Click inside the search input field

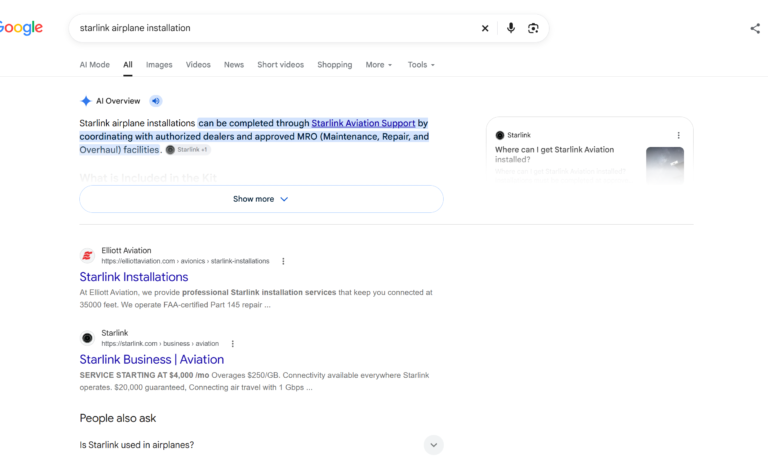tap(274, 28)
